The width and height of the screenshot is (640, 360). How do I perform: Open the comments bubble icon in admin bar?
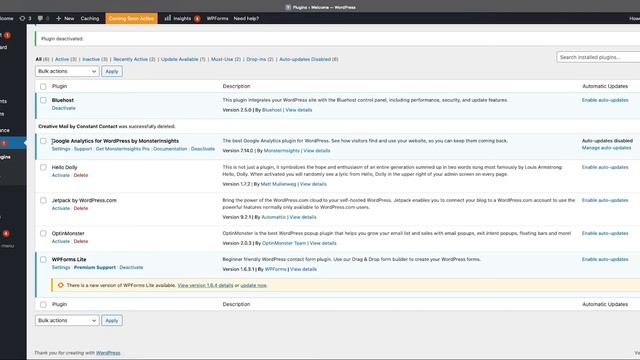pyautogui.click(x=40, y=18)
